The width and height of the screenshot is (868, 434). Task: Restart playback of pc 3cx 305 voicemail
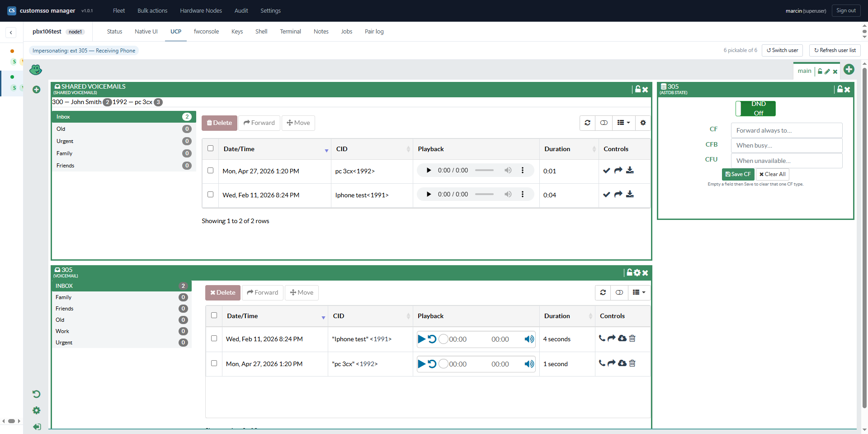432,364
